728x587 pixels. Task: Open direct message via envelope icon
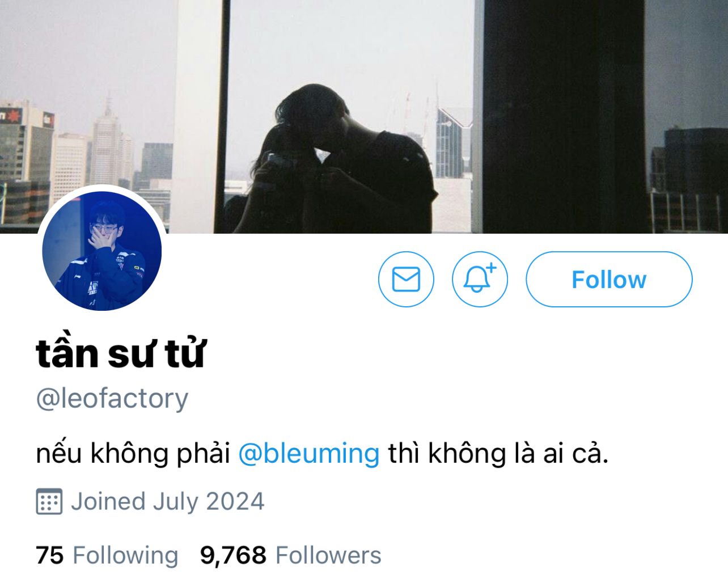point(406,279)
